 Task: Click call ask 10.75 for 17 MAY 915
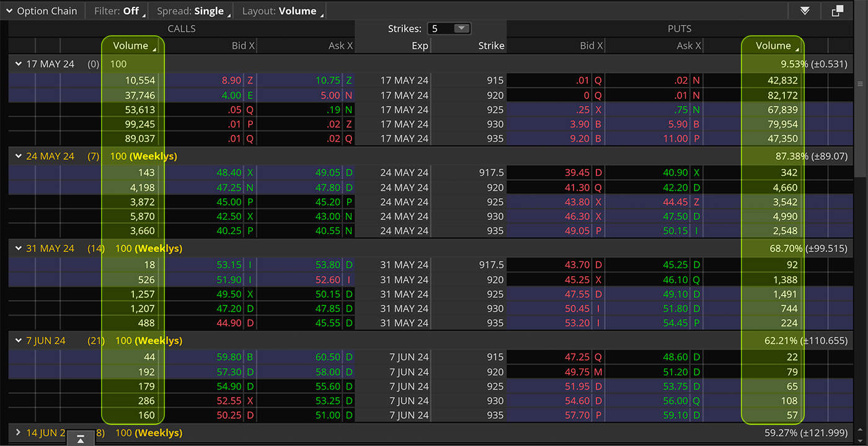pyautogui.click(x=328, y=81)
